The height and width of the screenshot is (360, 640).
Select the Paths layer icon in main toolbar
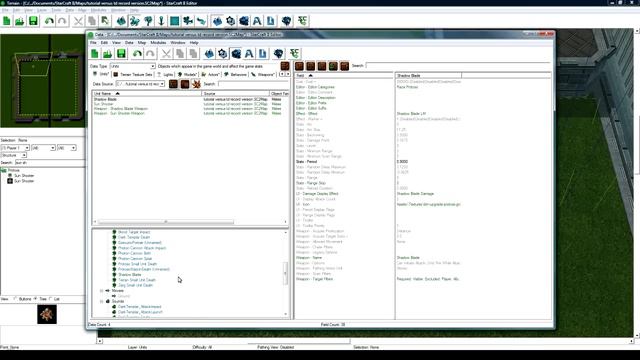pyautogui.click(x=201, y=21)
